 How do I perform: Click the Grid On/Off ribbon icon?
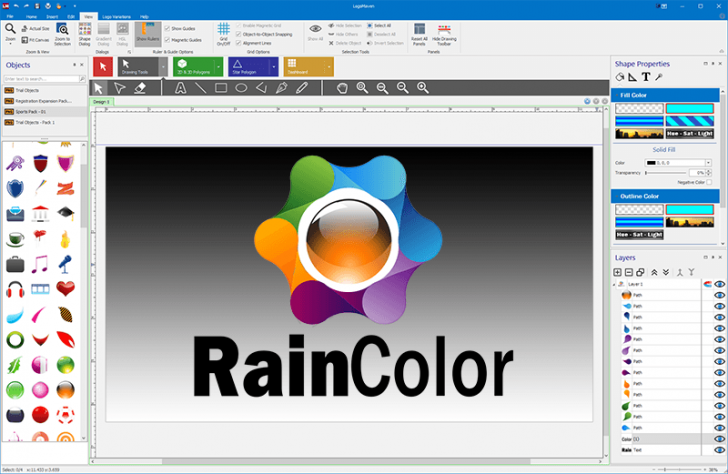point(223,34)
